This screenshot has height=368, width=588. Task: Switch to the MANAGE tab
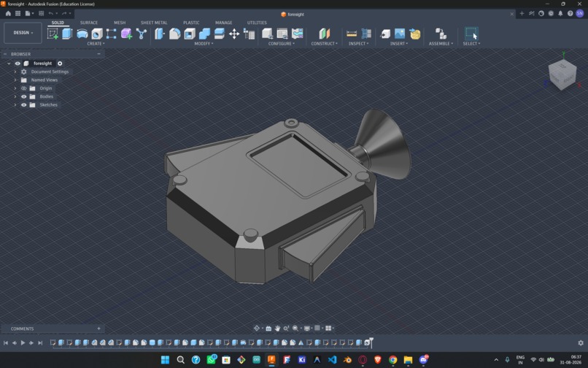click(x=223, y=23)
